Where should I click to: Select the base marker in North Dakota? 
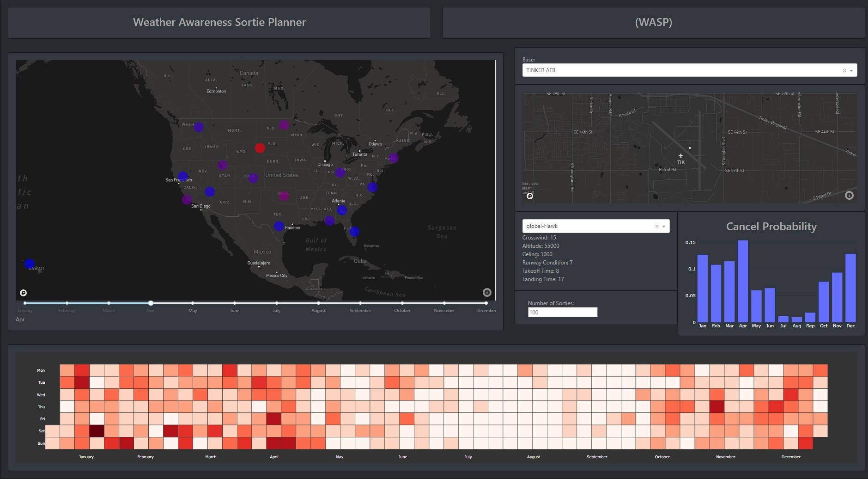[284, 125]
